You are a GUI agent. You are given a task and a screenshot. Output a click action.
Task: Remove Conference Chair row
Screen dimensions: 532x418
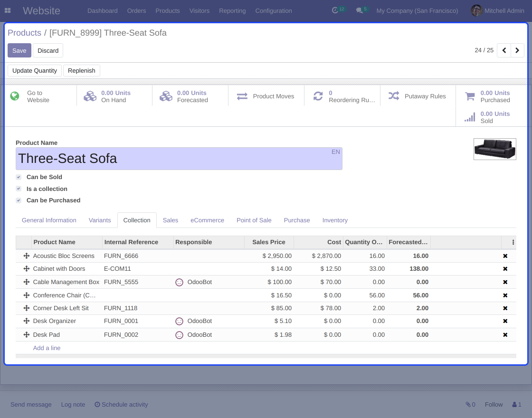(505, 295)
